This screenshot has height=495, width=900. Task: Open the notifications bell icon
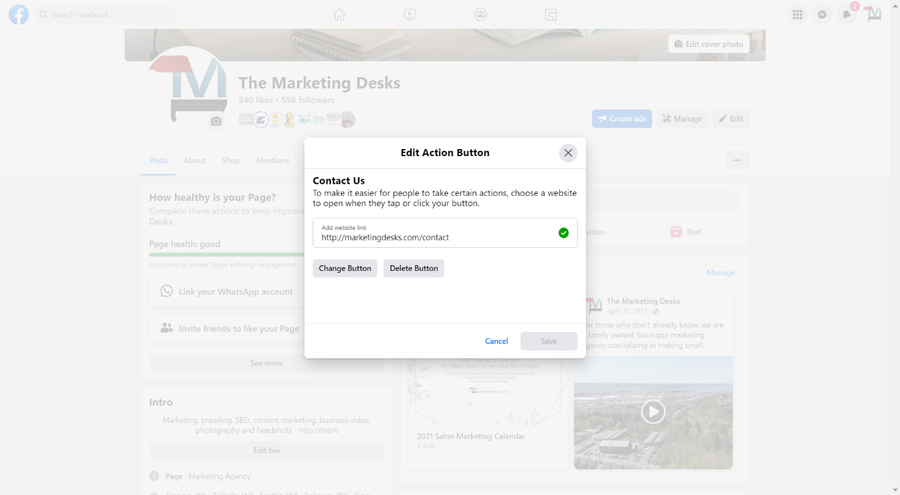point(847,14)
